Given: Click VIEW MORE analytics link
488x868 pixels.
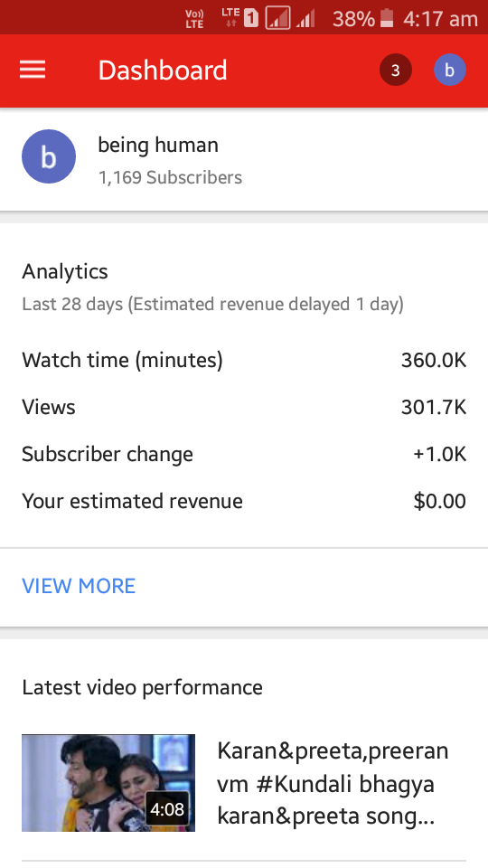Looking at the screenshot, I should point(79,586).
